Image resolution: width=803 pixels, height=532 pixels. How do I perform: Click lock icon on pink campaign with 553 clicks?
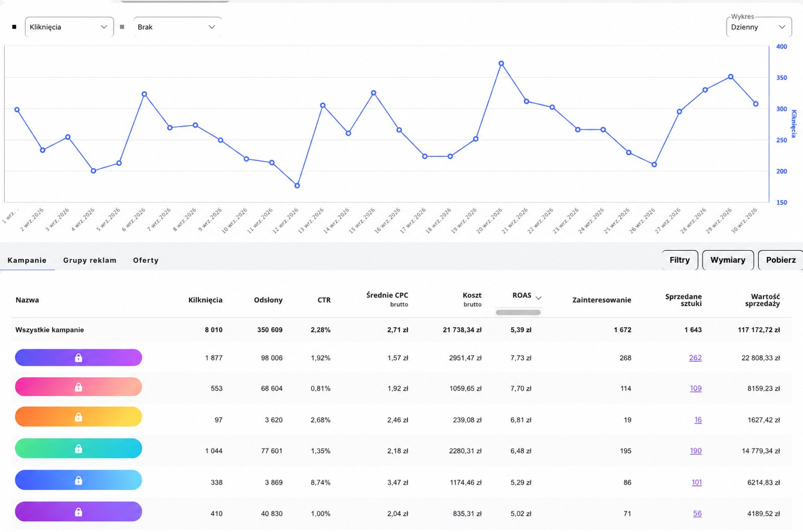pos(78,387)
